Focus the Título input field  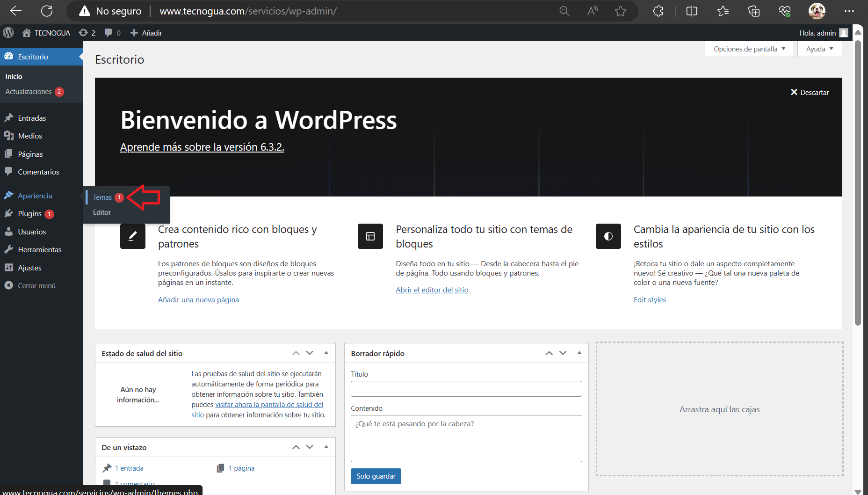click(x=466, y=389)
